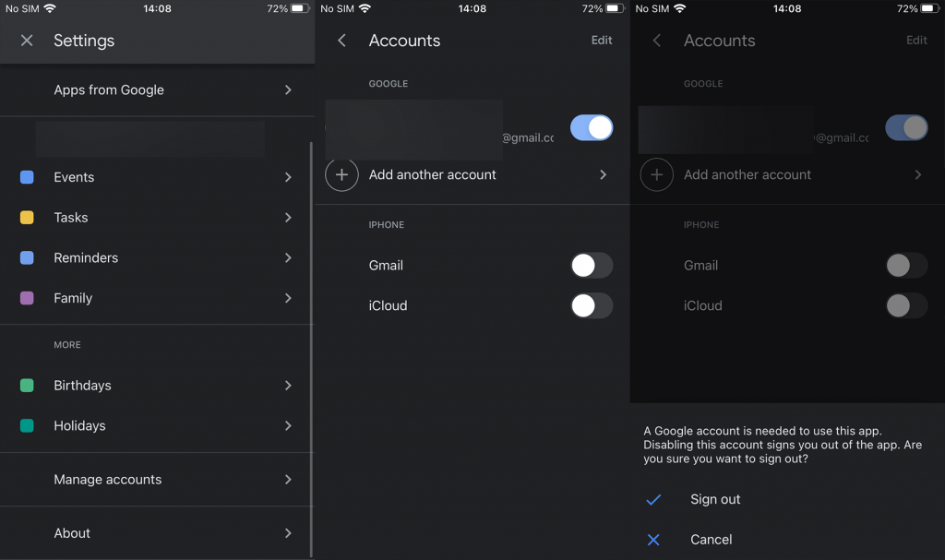Enable the Gmail toggle under iPhone, middle screen
Image resolution: width=945 pixels, height=560 pixels.
[592, 265]
